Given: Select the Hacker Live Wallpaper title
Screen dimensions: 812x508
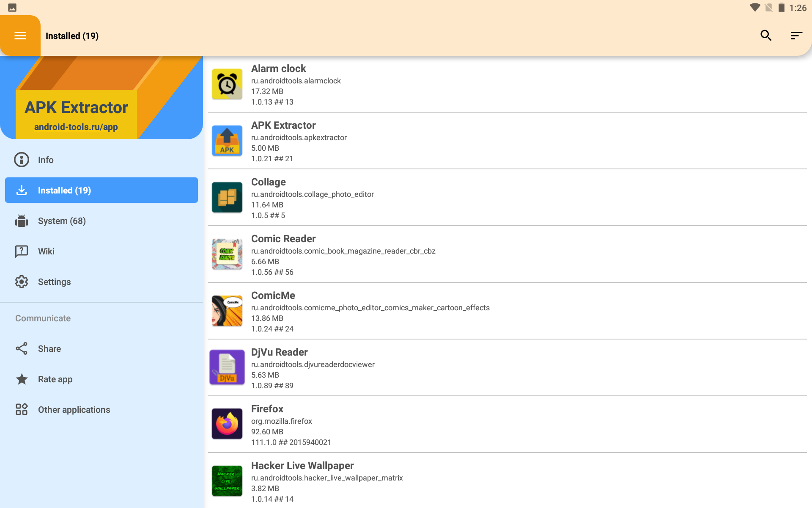Looking at the screenshot, I should click(x=302, y=466).
